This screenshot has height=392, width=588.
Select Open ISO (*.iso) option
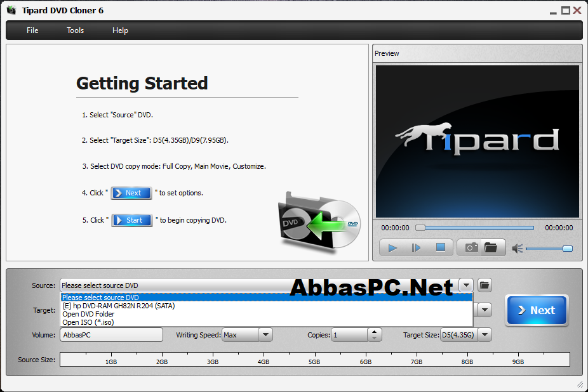(x=266, y=322)
